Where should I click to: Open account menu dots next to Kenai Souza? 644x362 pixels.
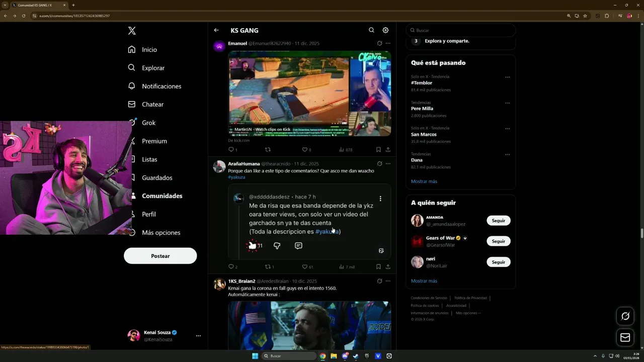click(x=198, y=336)
